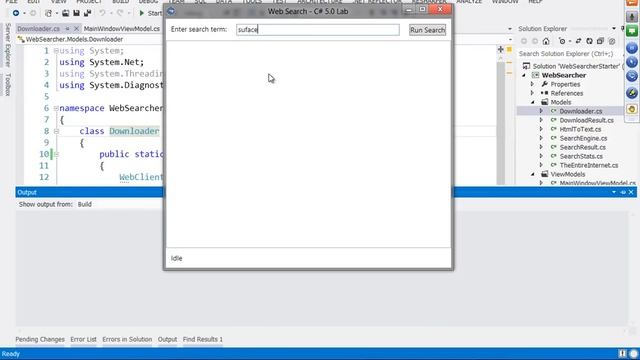Expand the Downloader.cs node arrow

click(x=541, y=111)
